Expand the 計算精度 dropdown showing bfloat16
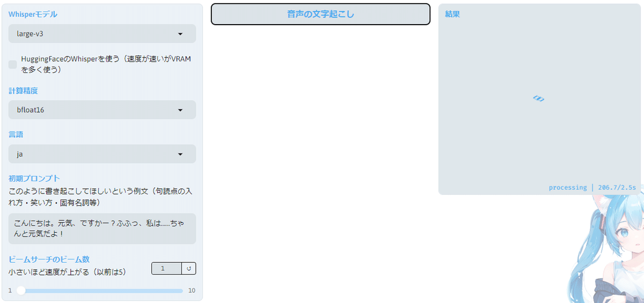Screen dimensions: 644x303 pyautogui.click(x=102, y=110)
